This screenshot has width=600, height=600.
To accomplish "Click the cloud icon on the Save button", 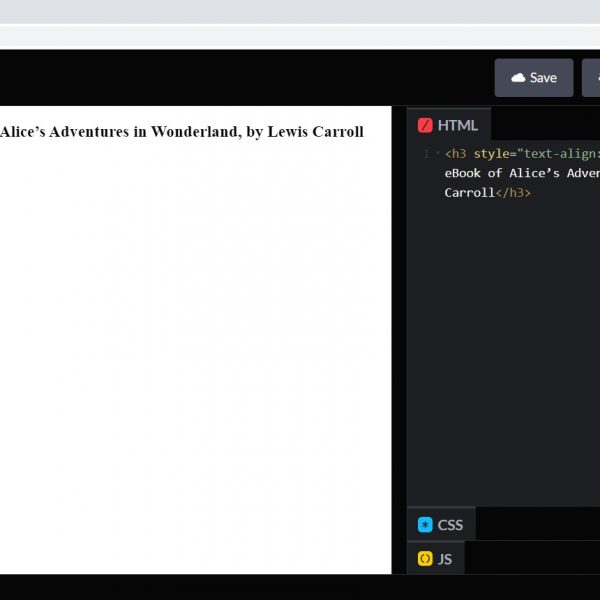I will [x=518, y=78].
